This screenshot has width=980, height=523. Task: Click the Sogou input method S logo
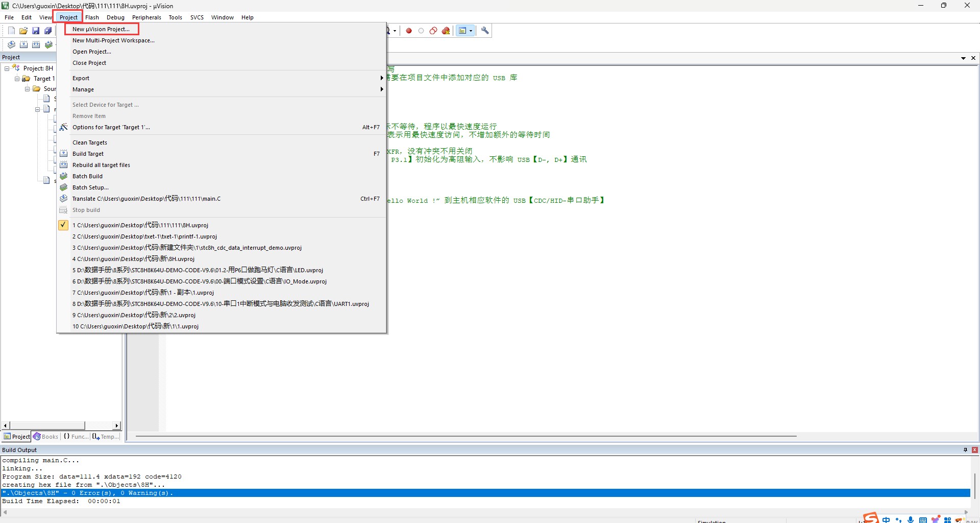click(871, 518)
